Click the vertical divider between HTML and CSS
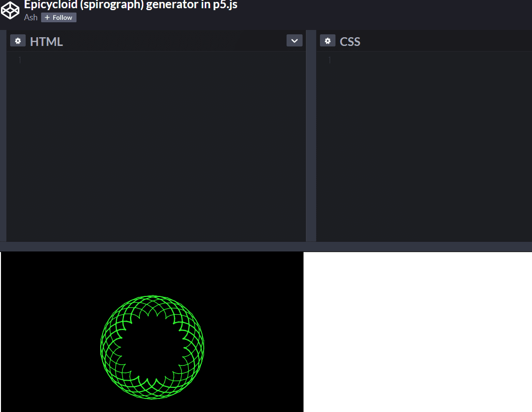Image resolution: width=532 pixels, height=412 pixels. coord(311,135)
